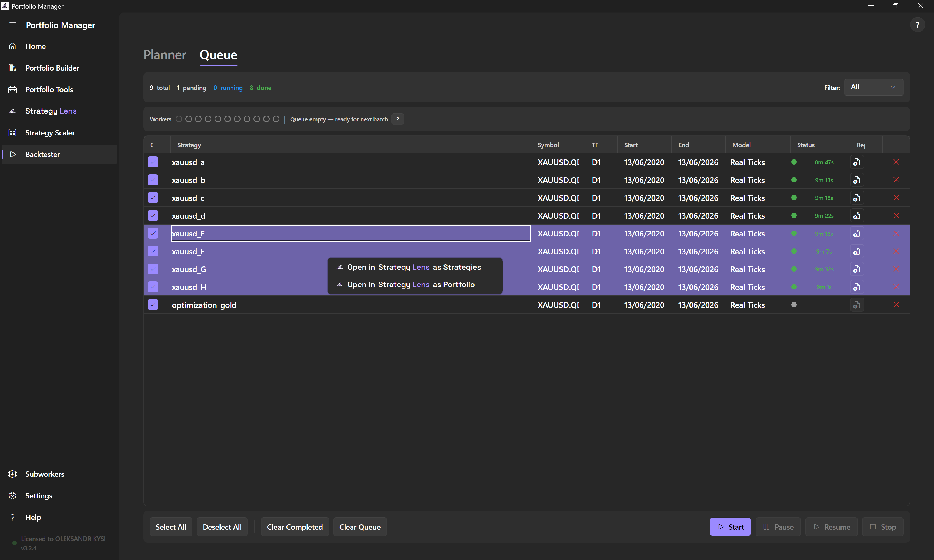
Task: Start the backtest queue
Action: 730,527
